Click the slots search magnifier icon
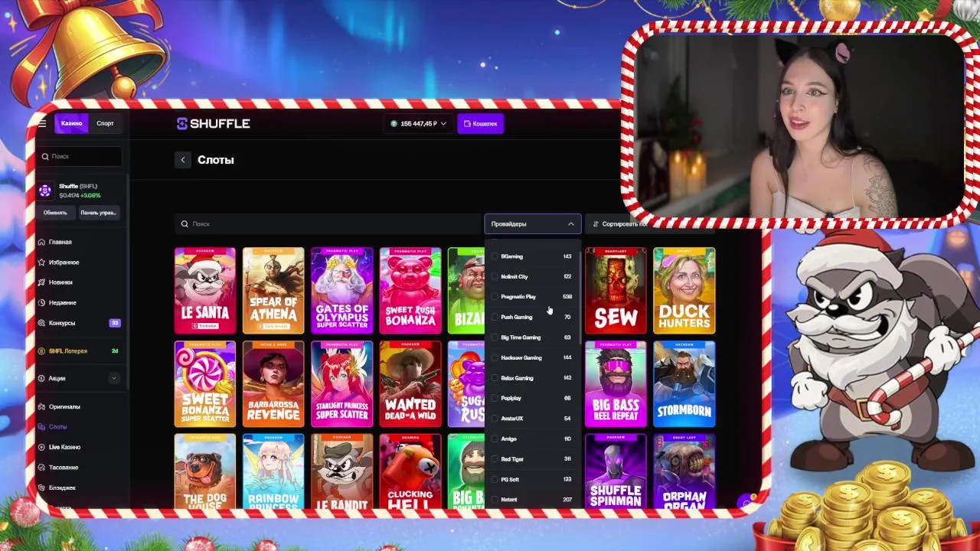Image resolution: width=980 pixels, height=551 pixels. (185, 223)
